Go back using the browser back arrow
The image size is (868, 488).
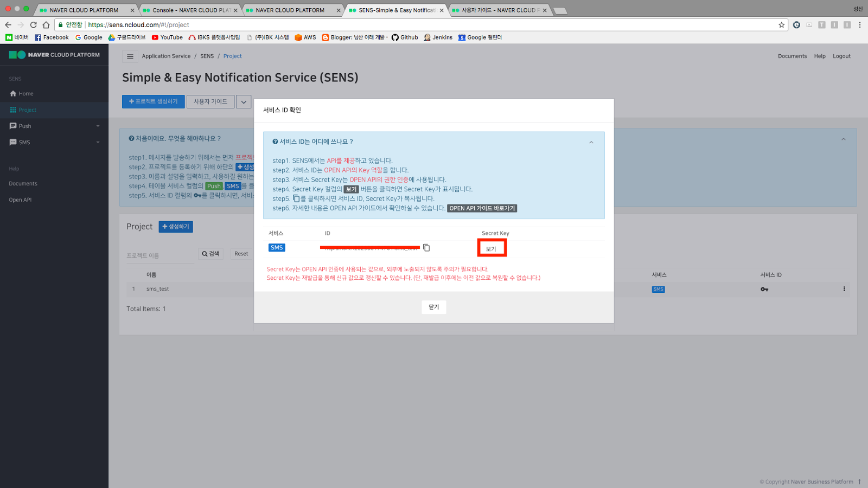point(8,25)
